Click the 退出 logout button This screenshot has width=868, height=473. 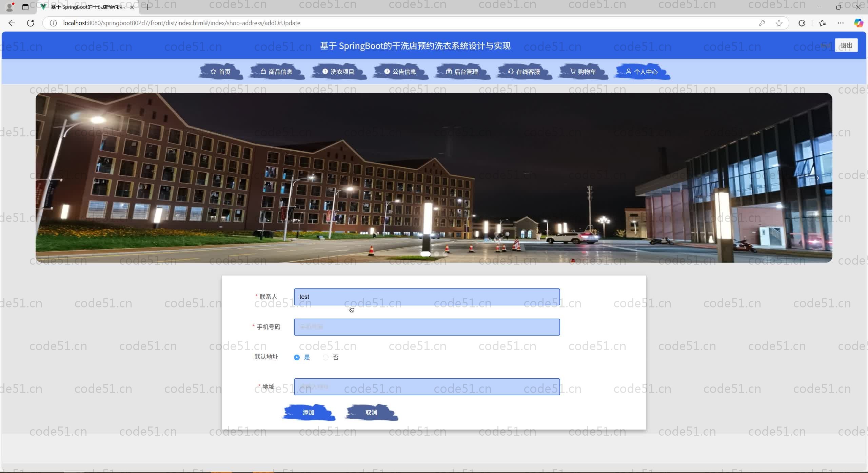846,45
